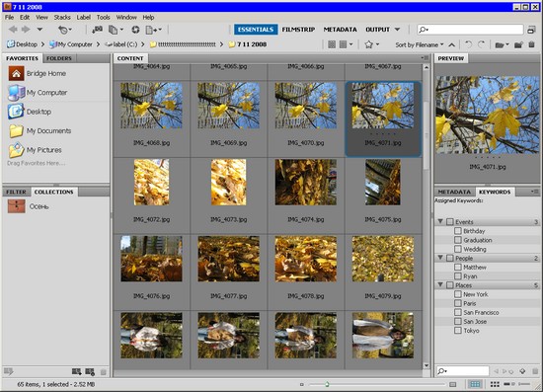Open workspace switcher dropdown after OUTPUT

(x=397, y=30)
